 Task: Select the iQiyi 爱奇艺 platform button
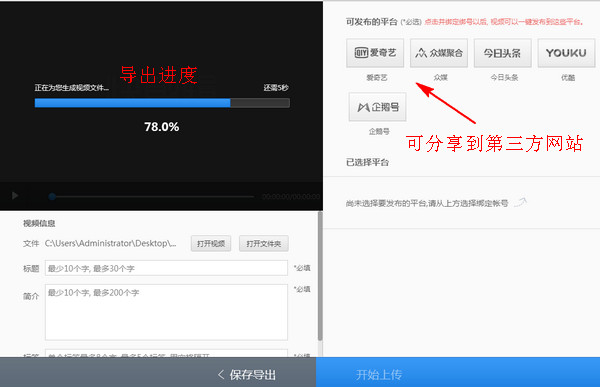375,53
